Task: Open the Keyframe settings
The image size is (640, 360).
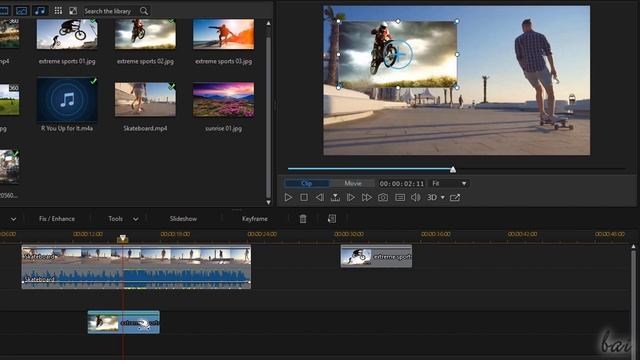Action: [x=255, y=219]
